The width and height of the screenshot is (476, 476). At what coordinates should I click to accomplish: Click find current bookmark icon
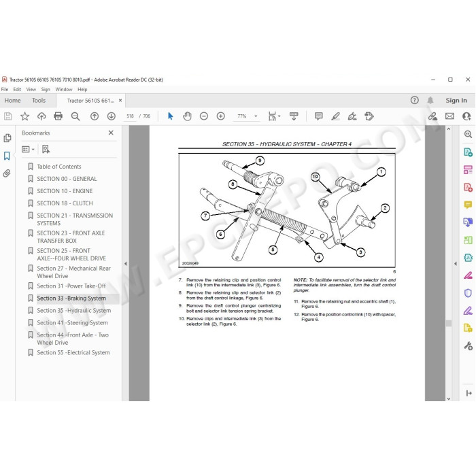(x=46, y=149)
